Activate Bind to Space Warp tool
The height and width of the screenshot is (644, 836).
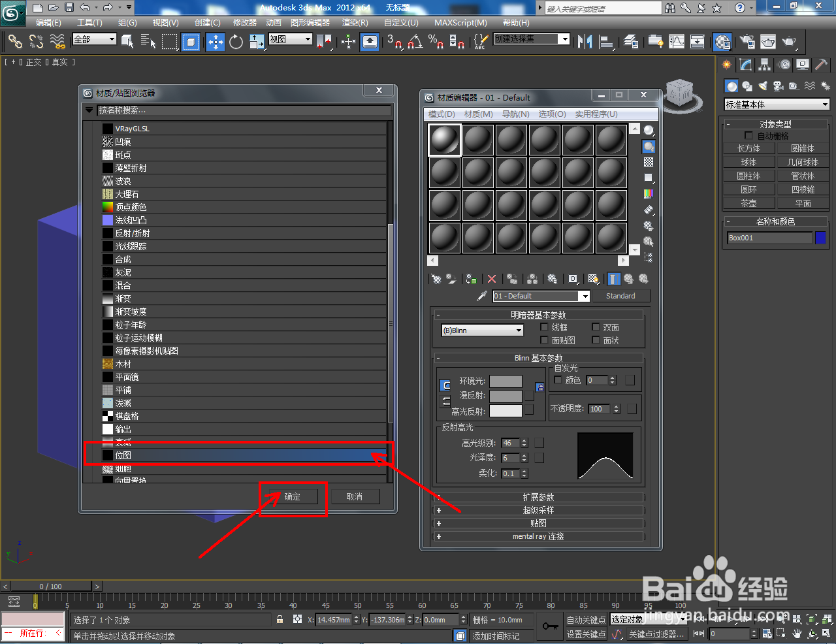click(x=58, y=41)
